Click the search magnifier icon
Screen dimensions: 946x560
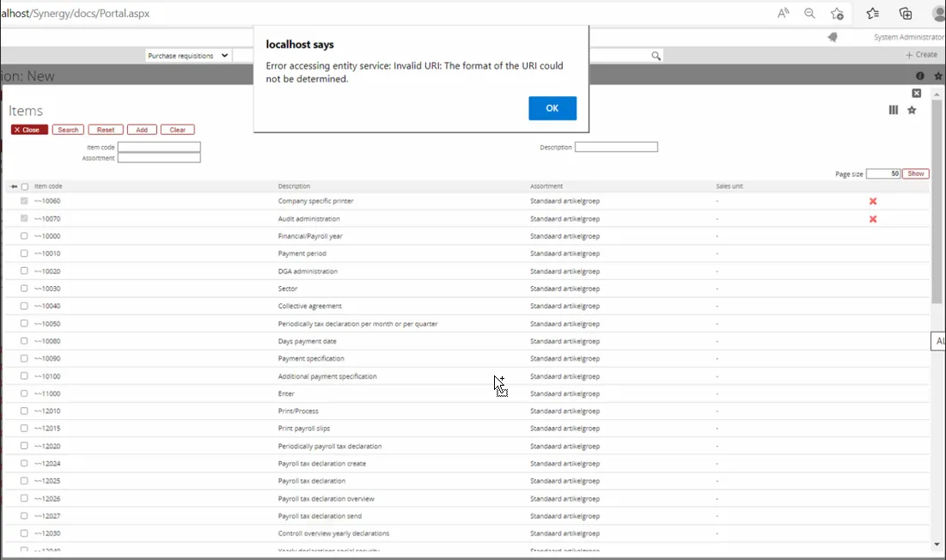[656, 56]
